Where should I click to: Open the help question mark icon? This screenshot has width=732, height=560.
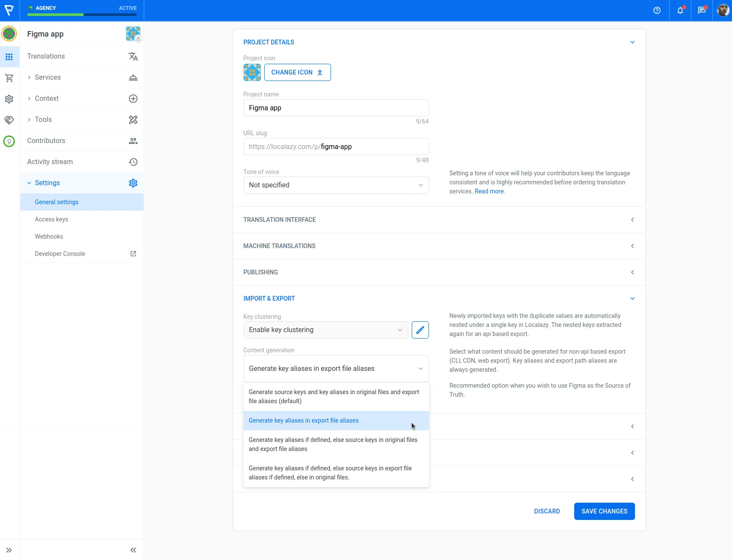657,10
